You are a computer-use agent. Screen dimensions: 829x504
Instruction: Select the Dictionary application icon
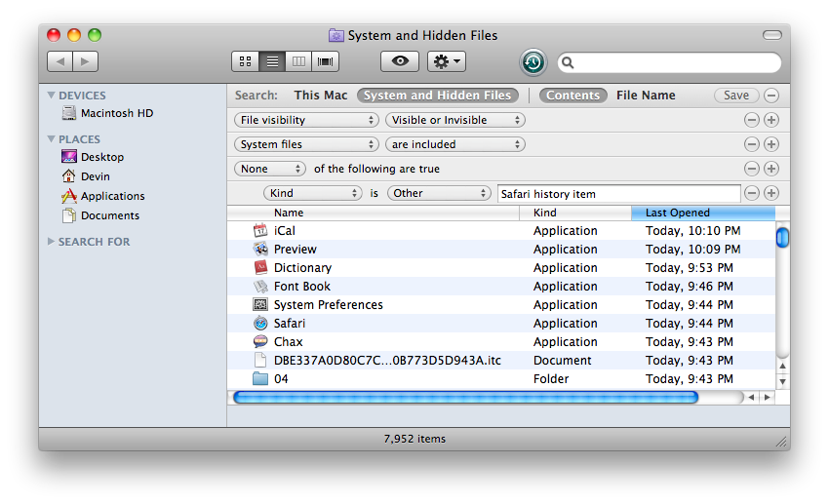coord(260,267)
